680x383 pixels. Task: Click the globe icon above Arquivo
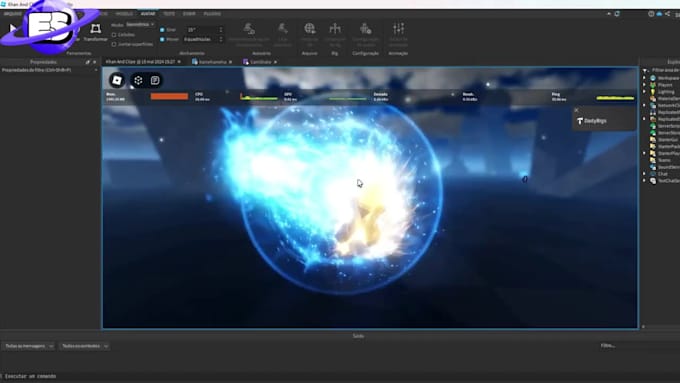[310, 29]
